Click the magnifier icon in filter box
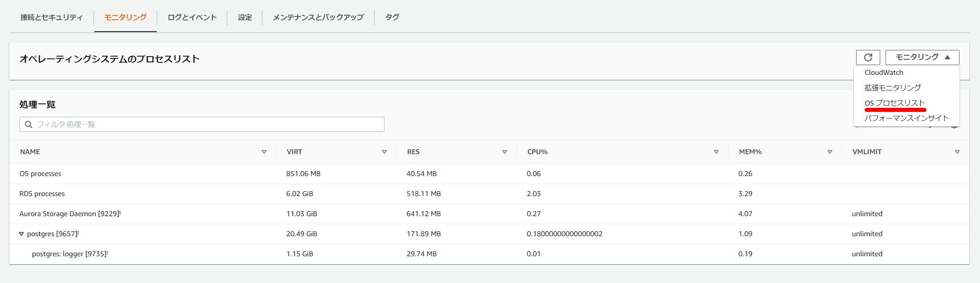The image size is (980, 283). pyautogui.click(x=29, y=124)
